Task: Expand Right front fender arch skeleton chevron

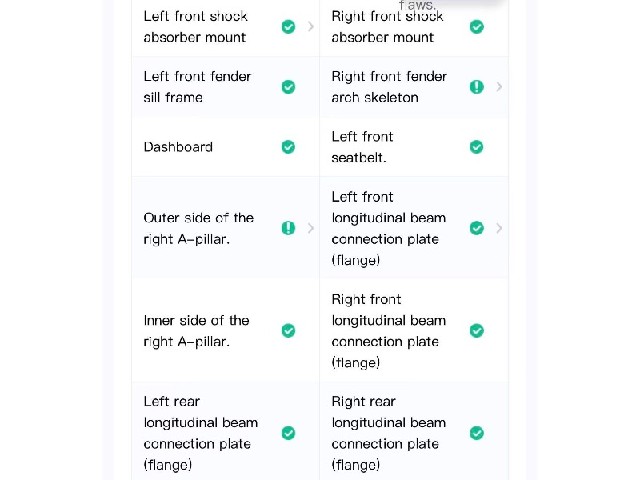Action: point(499,87)
